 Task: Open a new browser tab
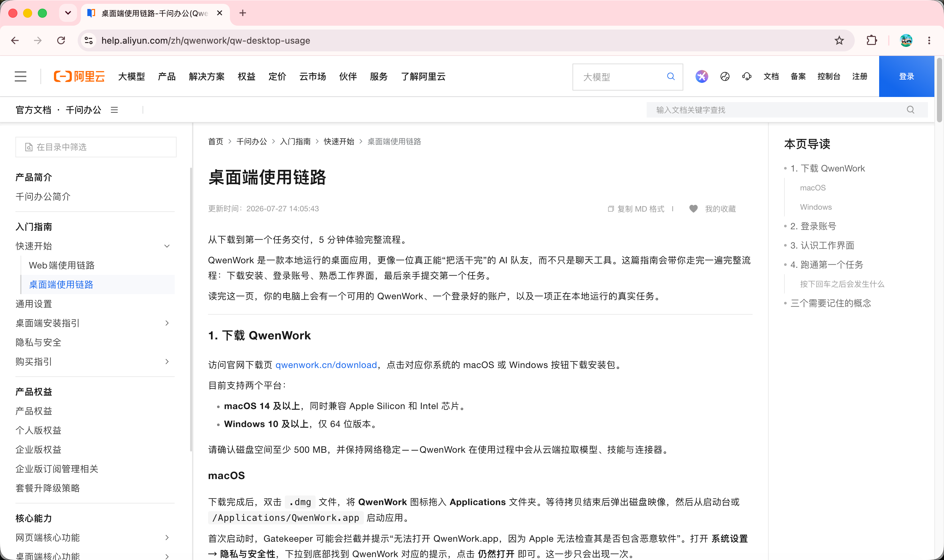pos(243,13)
